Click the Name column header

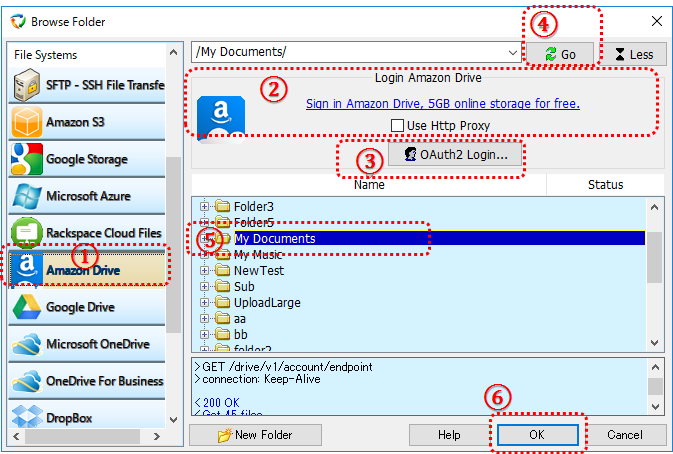369,185
